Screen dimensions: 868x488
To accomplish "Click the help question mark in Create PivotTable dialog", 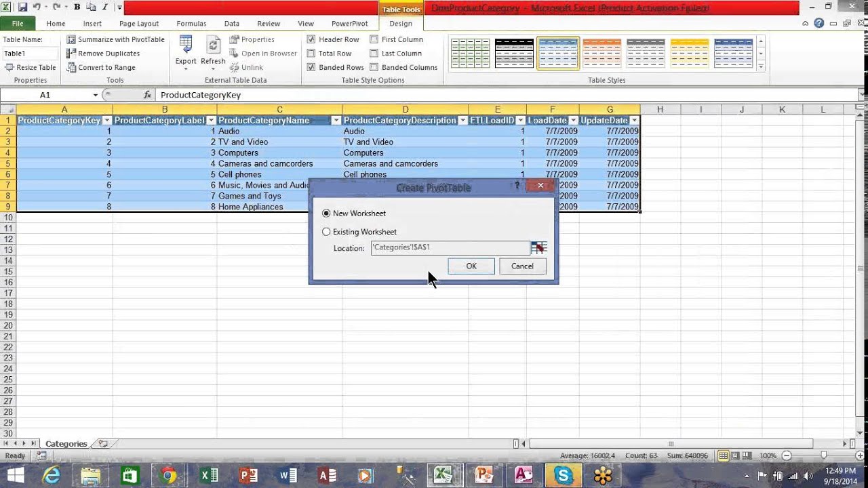I will pyautogui.click(x=517, y=185).
